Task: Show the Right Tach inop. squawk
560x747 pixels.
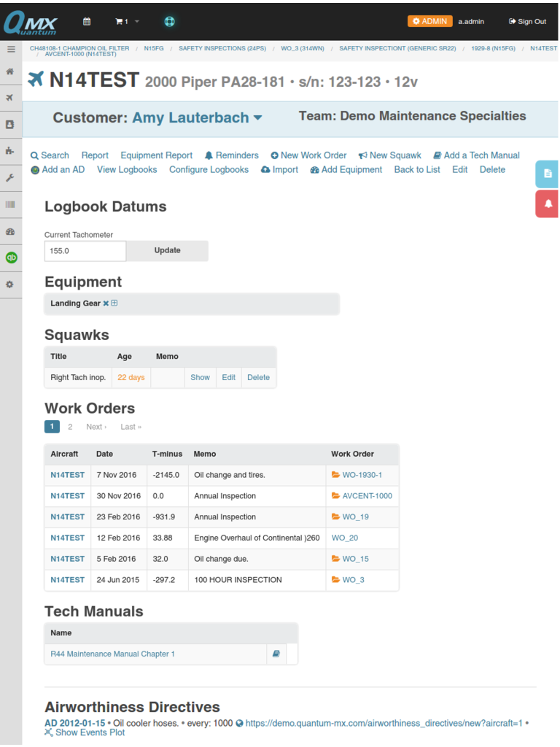Action: pyautogui.click(x=200, y=377)
